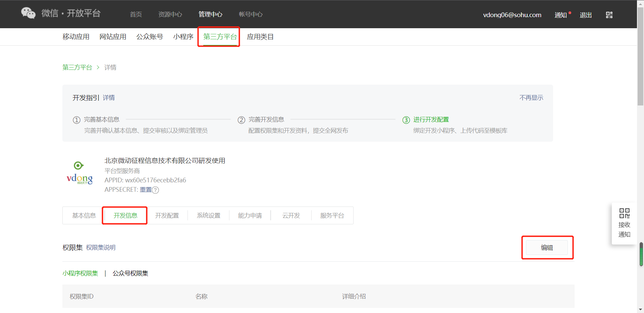The image size is (644, 313).
Task: Open 帐号中心 in top navigation
Action: 251,14
